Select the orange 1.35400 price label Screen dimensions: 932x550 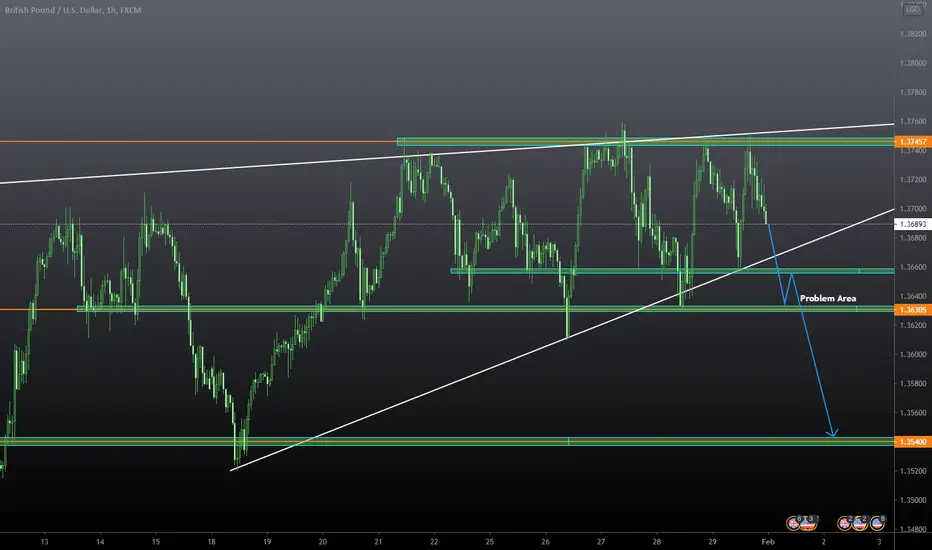[913, 442]
